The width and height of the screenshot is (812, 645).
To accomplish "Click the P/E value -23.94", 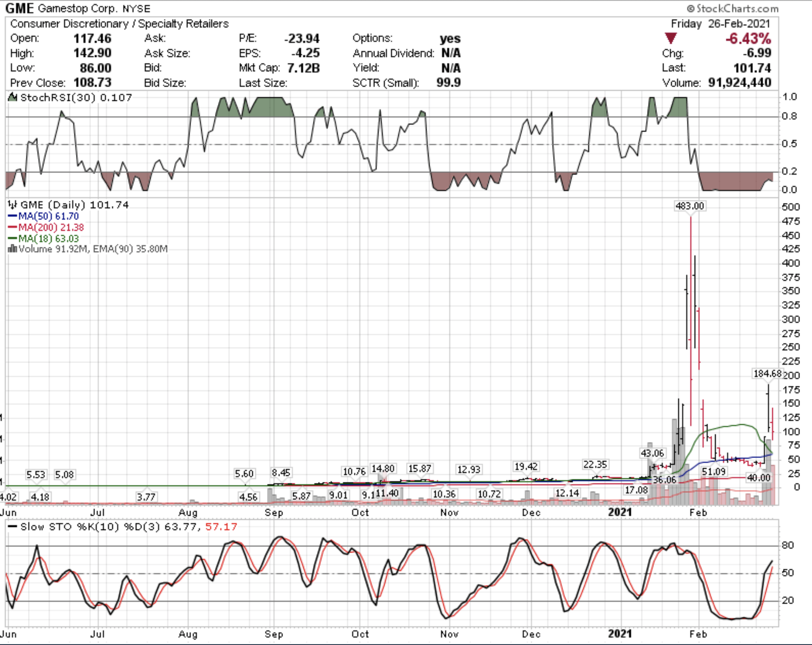I will 302,39.
